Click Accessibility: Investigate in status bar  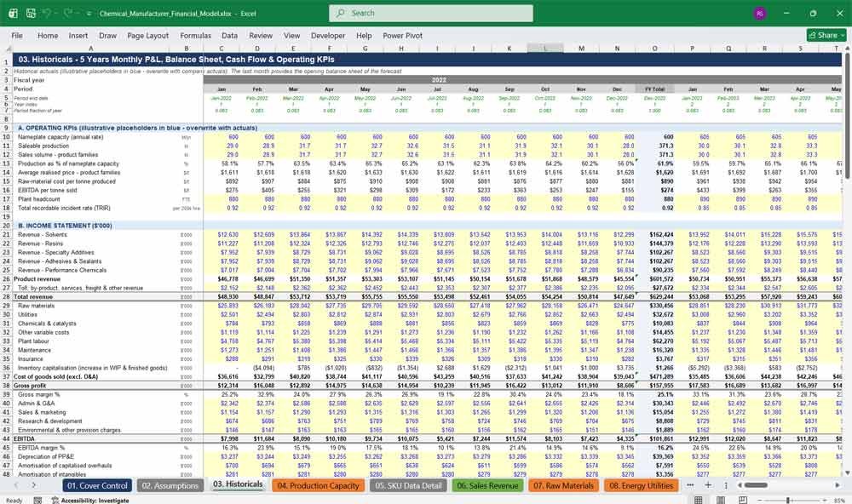pyautogui.click(x=90, y=501)
